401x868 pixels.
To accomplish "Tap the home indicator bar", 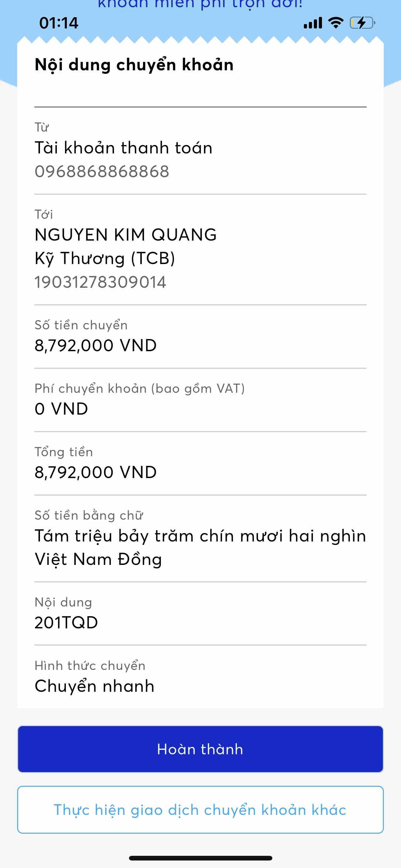I will (x=200, y=858).
